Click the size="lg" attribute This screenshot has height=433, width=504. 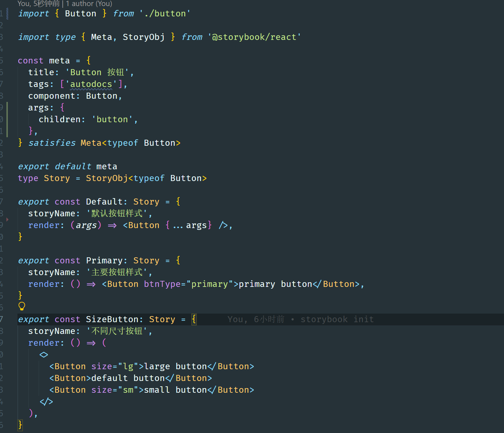(x=115, y=366)
